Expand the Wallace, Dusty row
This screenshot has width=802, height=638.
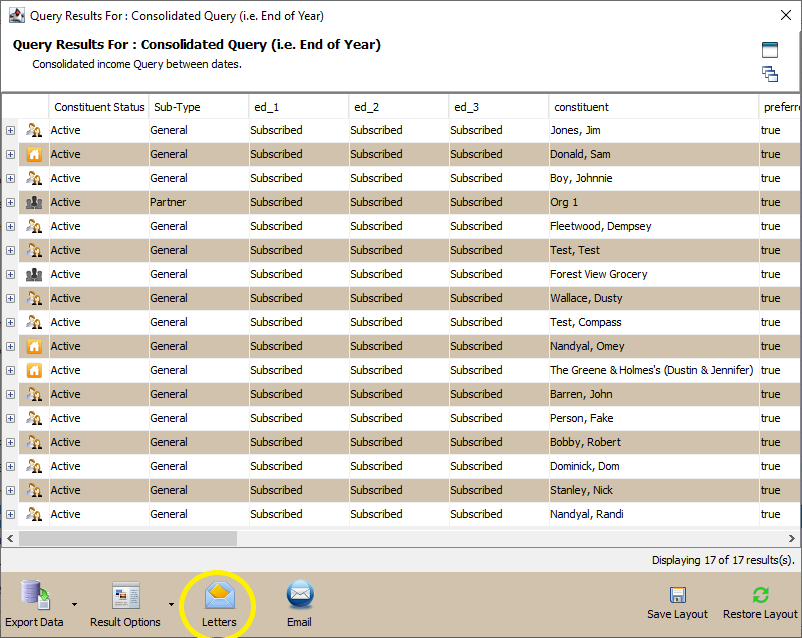[x=10, y=298]
